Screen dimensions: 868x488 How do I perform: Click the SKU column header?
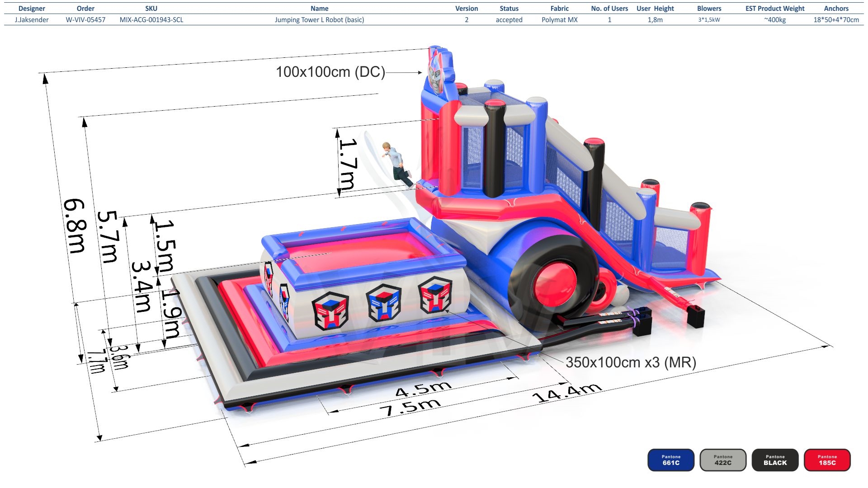tap(151, 9)
